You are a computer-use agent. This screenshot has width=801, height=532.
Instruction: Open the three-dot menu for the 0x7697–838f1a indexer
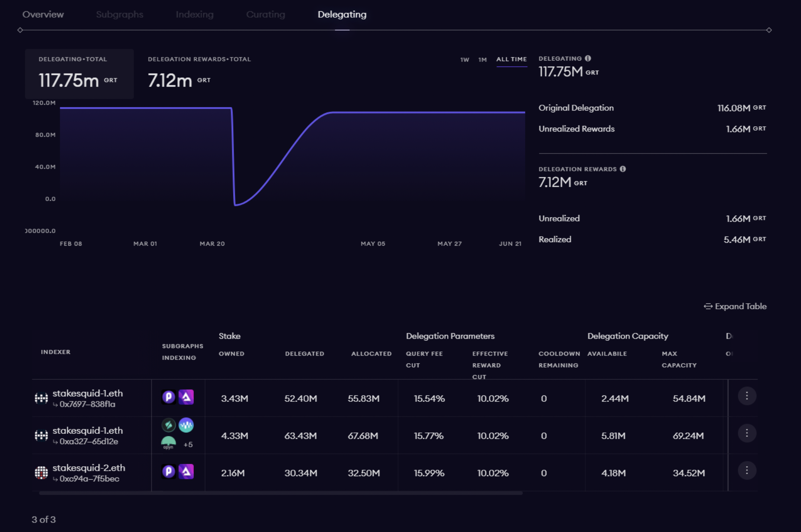[747, 396]
